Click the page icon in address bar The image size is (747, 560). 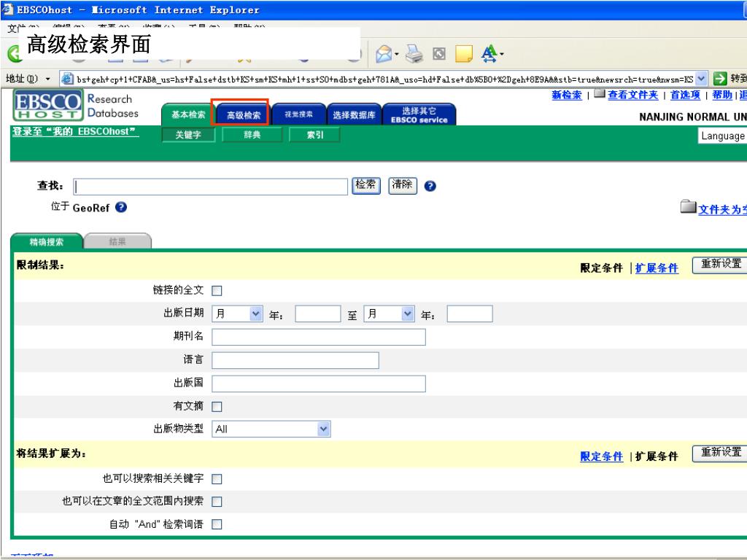[68, 79]
